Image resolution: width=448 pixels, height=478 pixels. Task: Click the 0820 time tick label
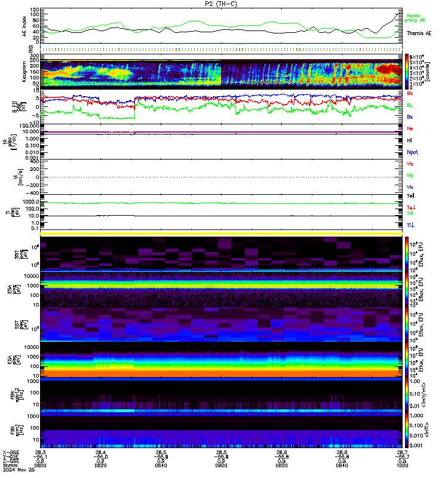pyautogui.click(x=100, y=465)
